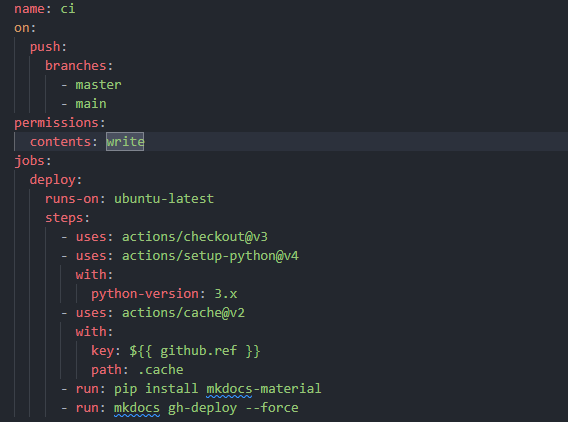Click the 'steps' key
This screenshot has height=422, width=568.
click(x=64, y=218)
